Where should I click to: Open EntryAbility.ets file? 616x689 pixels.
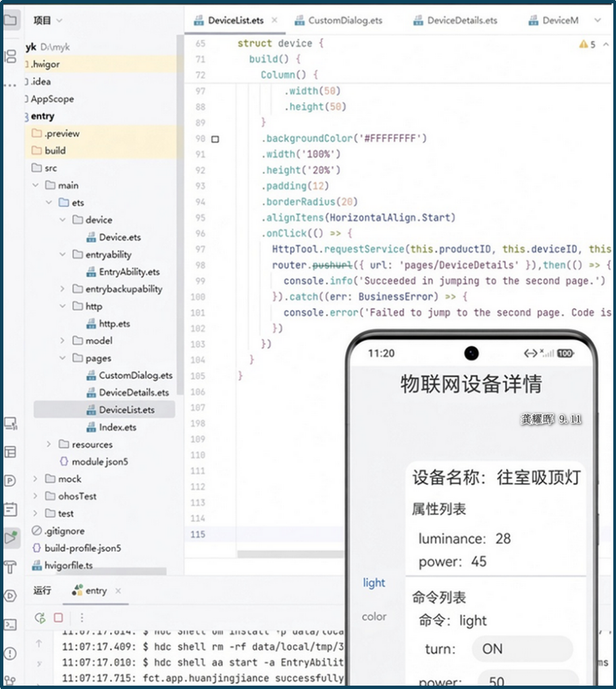tap(123, 272)
